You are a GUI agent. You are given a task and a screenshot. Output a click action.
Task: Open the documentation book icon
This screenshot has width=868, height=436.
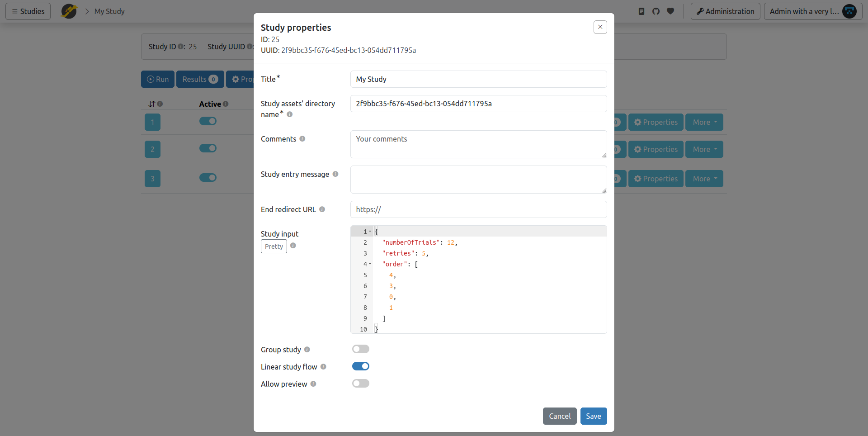[641, 11]
